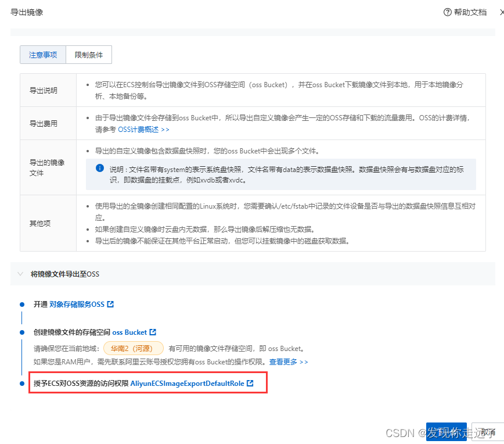Close the 导出镜像 dialog
The image size is (504, 444).
pos(502,12)
